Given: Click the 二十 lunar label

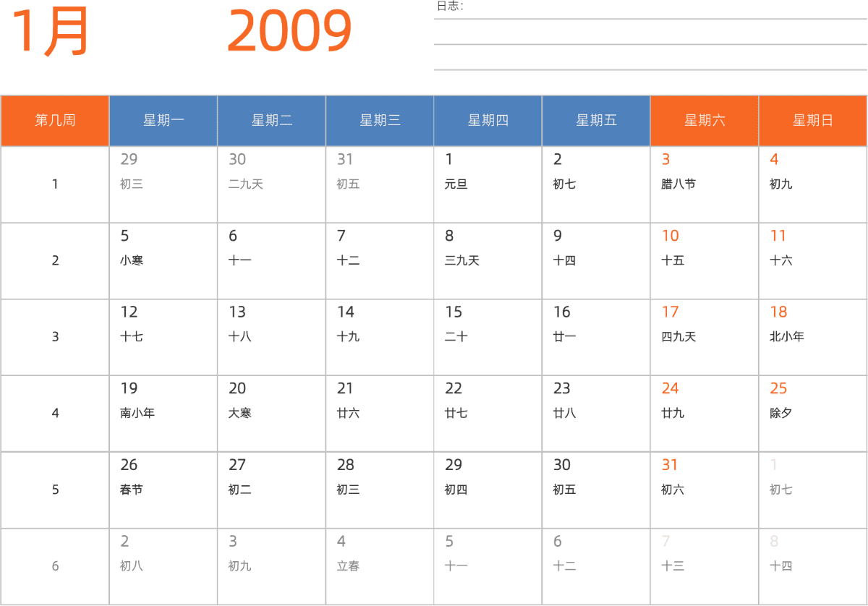Looking at the screenshot, I should pos(456,337).
